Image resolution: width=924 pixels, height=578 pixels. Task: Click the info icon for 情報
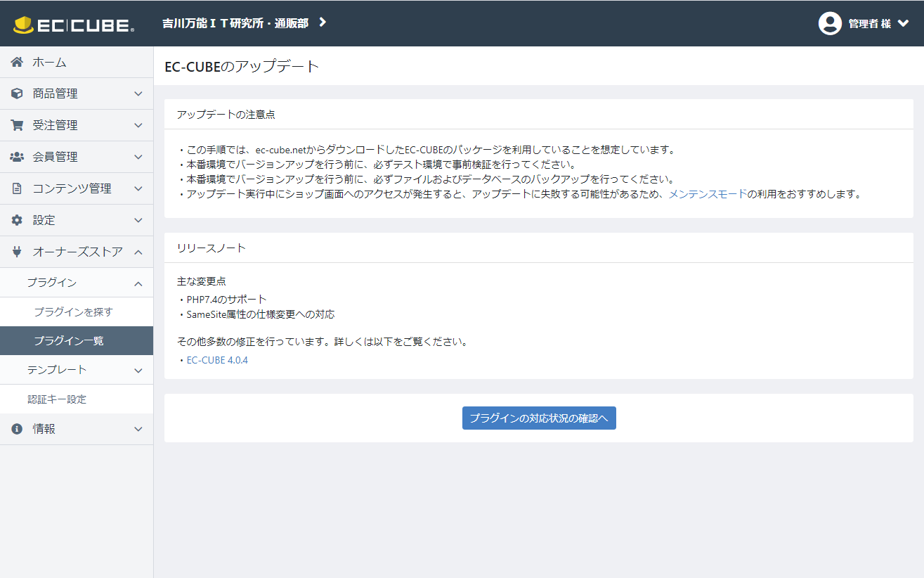(17, 429)
